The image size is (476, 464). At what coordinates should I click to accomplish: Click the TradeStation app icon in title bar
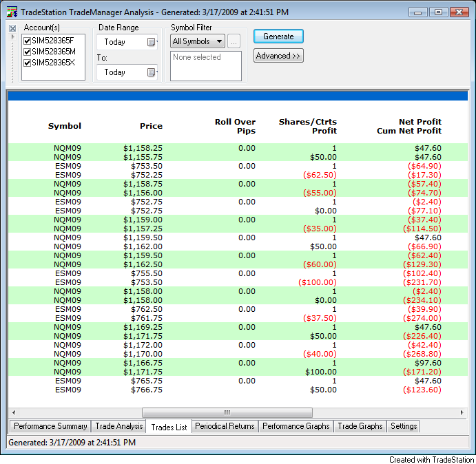point(12,12)
